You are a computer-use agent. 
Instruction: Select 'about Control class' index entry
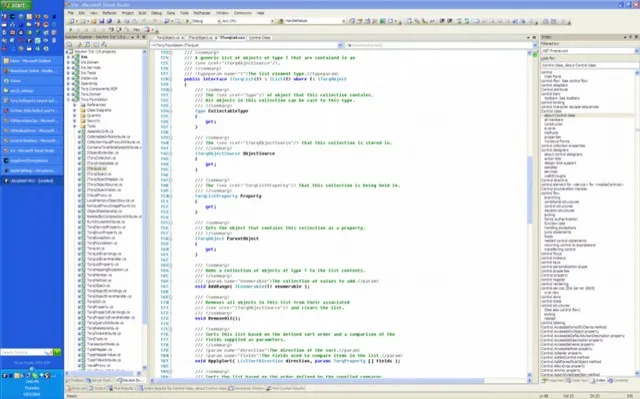coord(560,115)
